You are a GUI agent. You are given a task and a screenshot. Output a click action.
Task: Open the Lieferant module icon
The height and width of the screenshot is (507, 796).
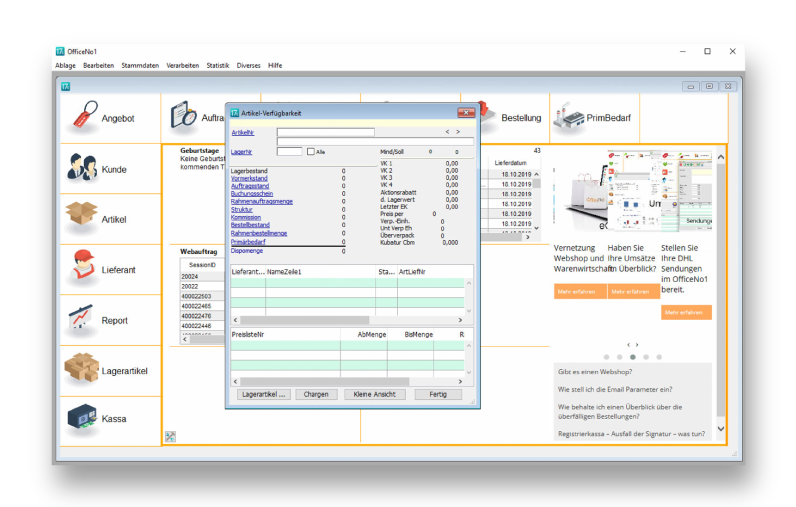point(82,269)
